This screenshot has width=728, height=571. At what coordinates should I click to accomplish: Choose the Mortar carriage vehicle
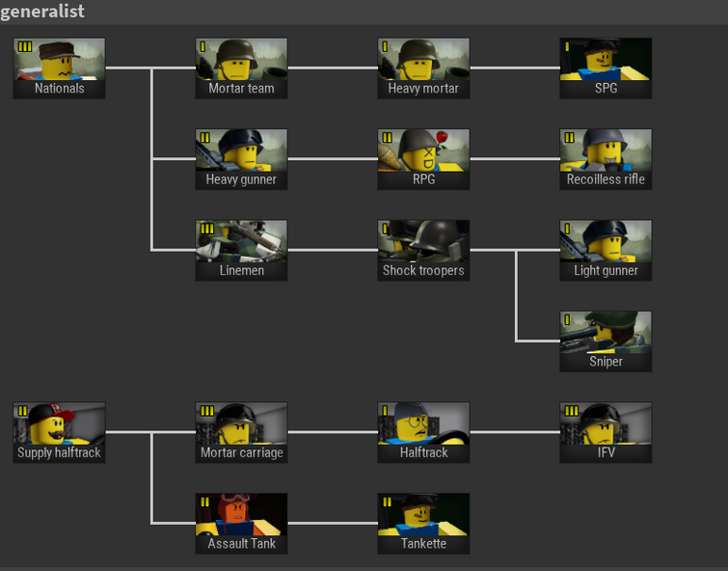pyautogui.click(x=241, y=432)
